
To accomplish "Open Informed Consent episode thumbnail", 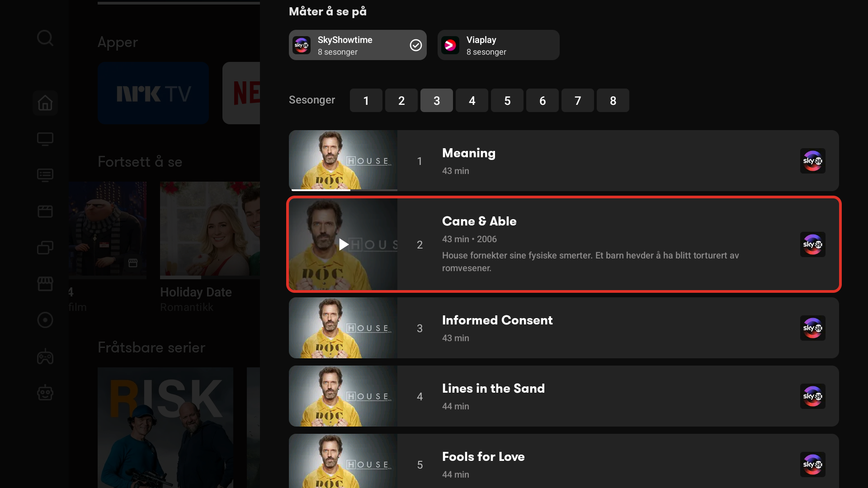I will [x=343, y=328].
